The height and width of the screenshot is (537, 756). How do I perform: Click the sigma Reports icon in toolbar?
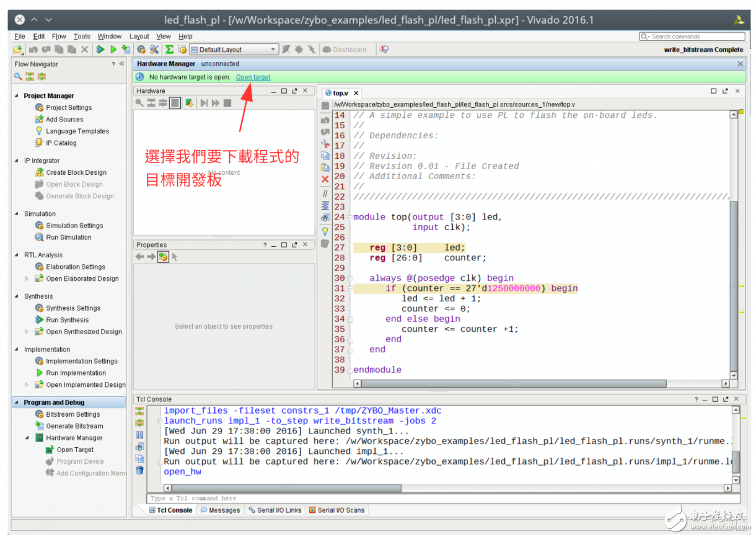tap(169, 50)
